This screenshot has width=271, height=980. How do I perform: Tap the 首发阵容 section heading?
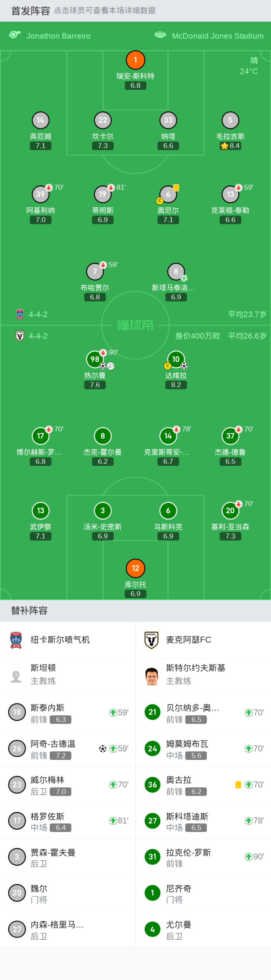(30, 11)
